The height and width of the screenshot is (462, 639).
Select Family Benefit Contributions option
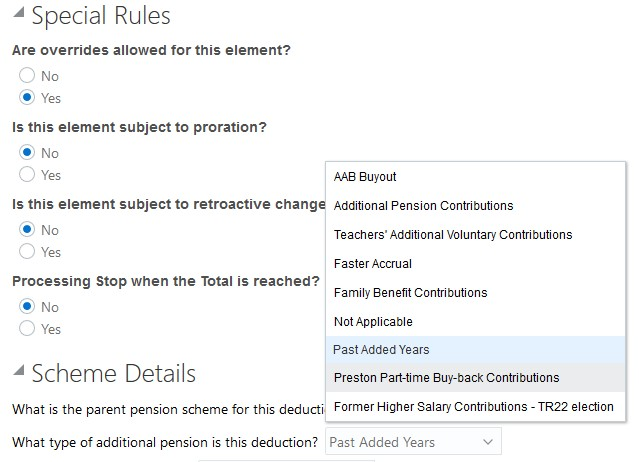(410, 293)
